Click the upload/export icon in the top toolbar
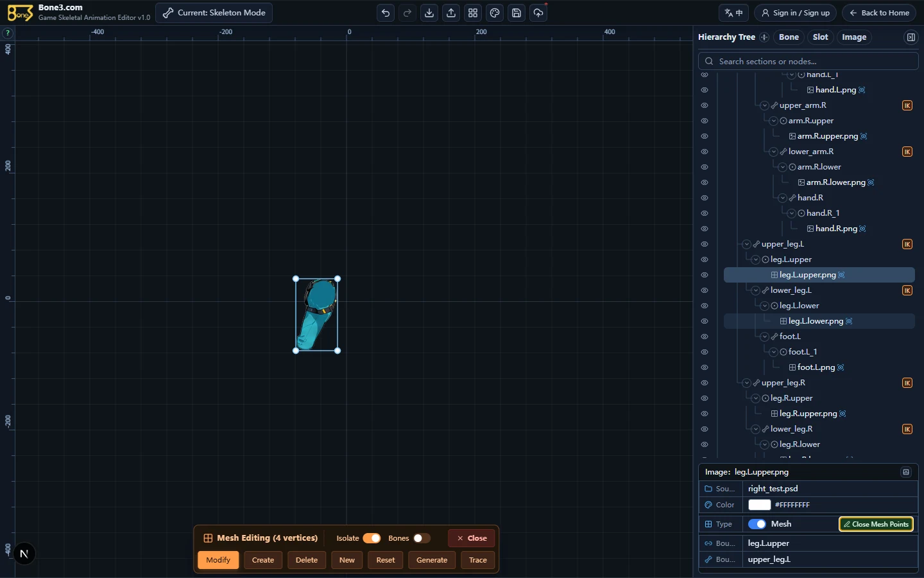This screenshot has height=578, width=924. [451, 13]
